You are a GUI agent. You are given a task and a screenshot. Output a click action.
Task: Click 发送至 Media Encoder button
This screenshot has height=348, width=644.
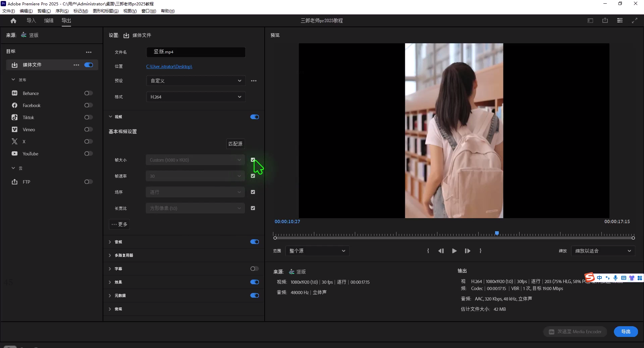(575, 332)
